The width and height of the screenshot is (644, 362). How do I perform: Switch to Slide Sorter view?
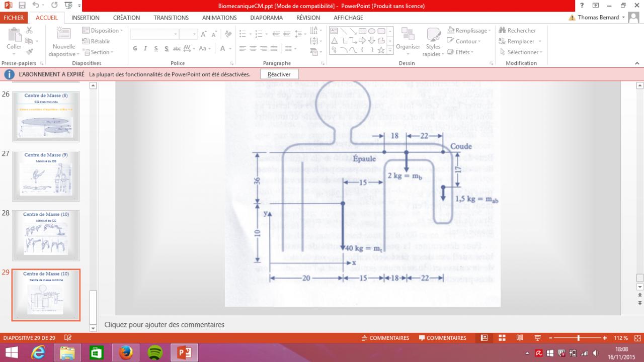502,338
